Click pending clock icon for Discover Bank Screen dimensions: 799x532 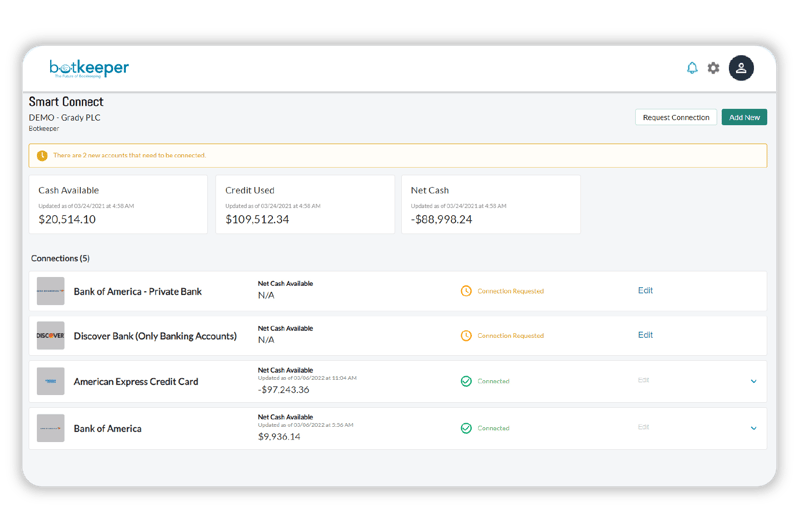pyautogui.click(x=466, y=336)
